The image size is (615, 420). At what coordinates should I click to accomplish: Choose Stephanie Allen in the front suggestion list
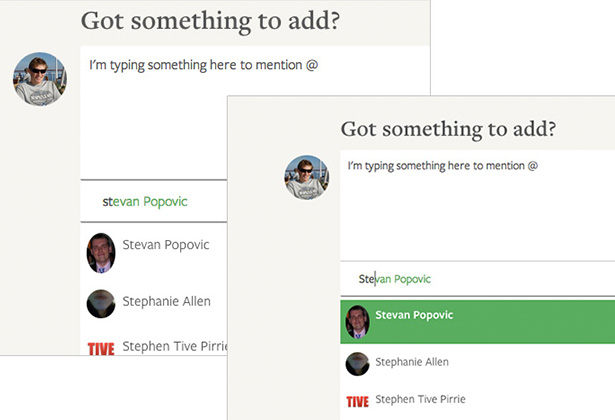(412, 362)
